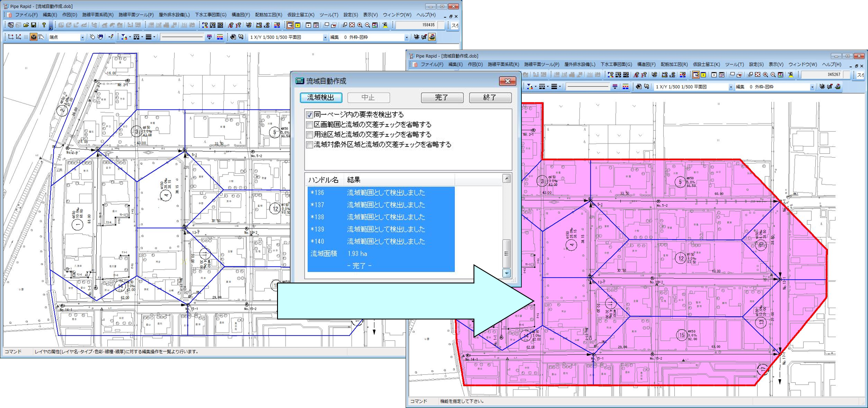Enable 区画範囲と流域の交差チェックを省略する checkbox
Screen dimensions: 868x408
[309, 125]
